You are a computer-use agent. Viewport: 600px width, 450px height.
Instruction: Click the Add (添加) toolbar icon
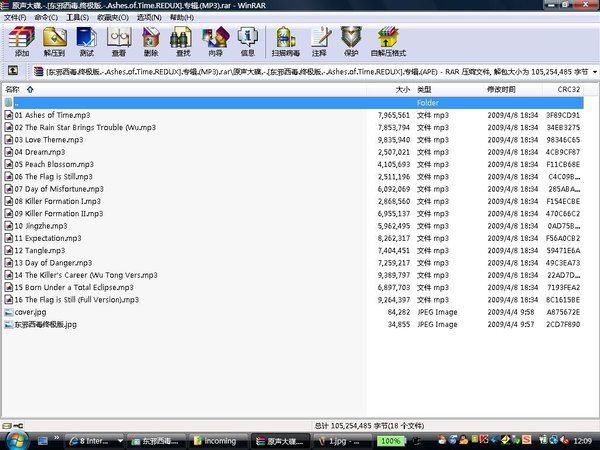coord(22,41)
